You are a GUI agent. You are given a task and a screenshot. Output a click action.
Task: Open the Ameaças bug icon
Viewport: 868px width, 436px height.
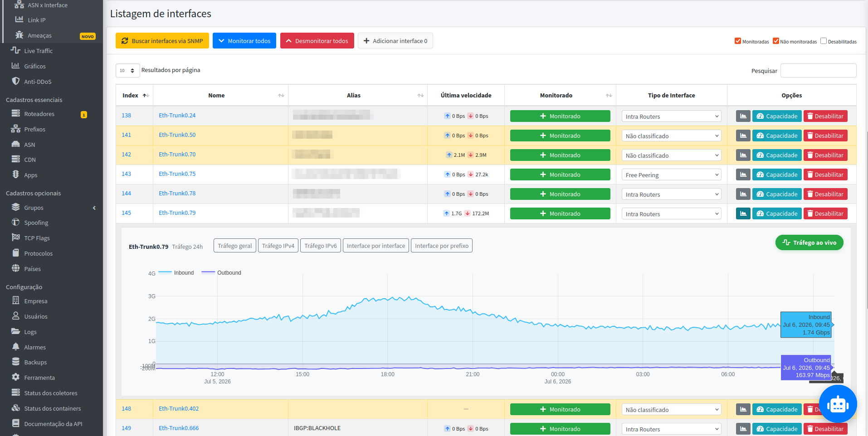point(19,35)
